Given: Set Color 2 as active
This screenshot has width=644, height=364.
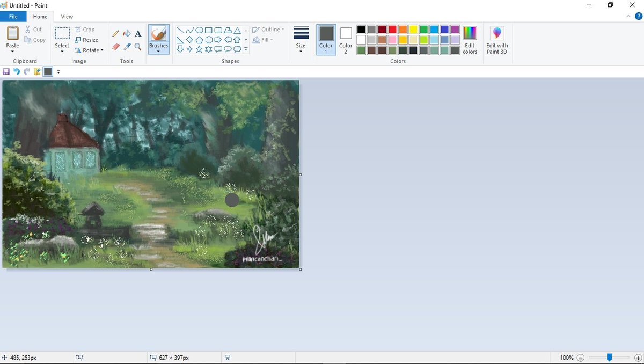Looking at the screenshot, I should pos(346,40).
